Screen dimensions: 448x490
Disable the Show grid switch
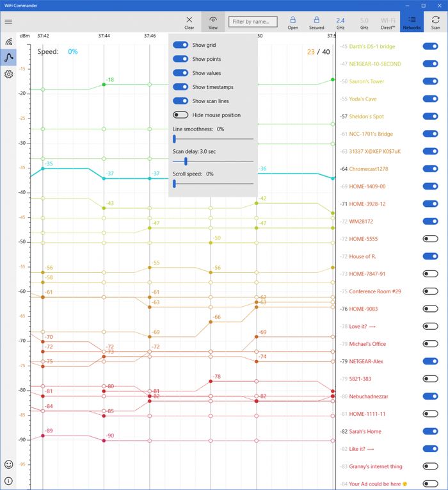pos(180,45)
